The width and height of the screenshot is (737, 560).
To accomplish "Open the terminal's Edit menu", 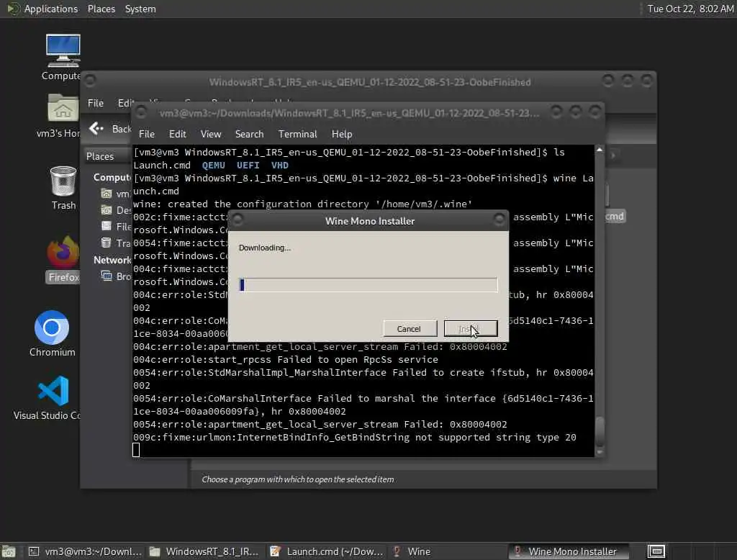I will [x=177, y=134].
